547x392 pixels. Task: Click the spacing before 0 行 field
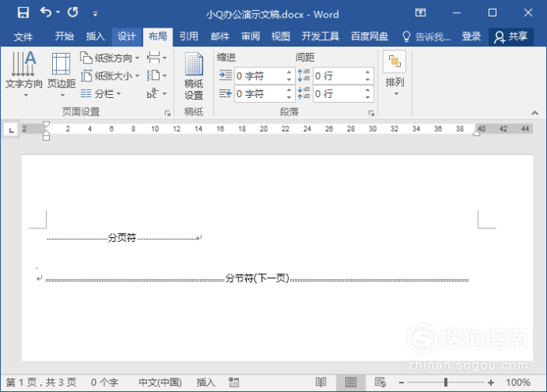point(338,76)
